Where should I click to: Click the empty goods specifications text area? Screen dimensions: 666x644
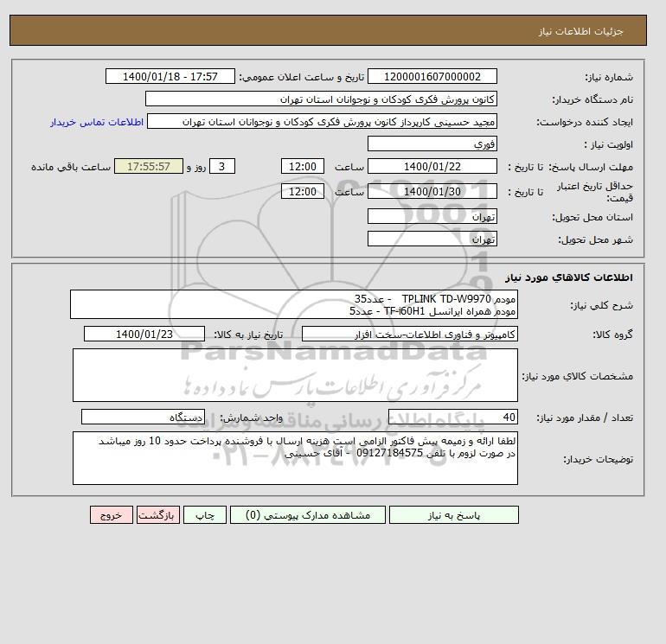295,375
